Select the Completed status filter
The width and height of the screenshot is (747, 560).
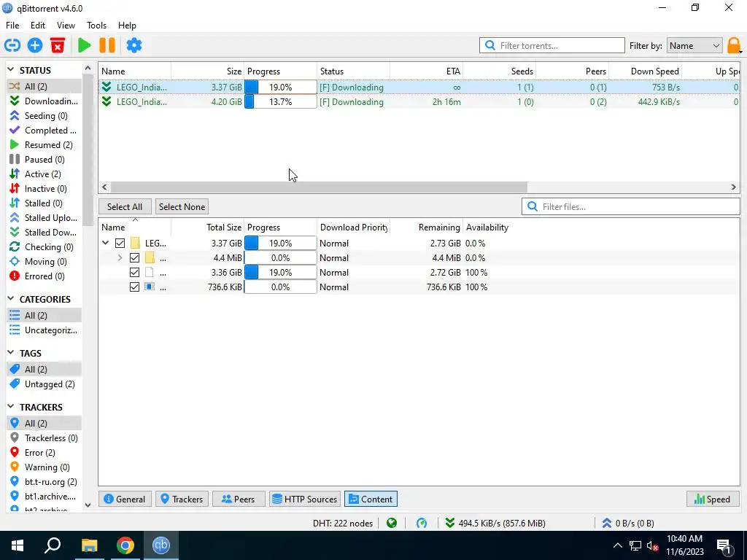(44, 131)
